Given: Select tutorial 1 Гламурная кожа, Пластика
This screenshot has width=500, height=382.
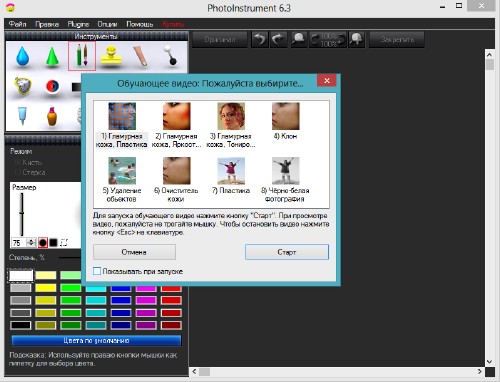Looking at the screenshot, I should tap(122, 125).
